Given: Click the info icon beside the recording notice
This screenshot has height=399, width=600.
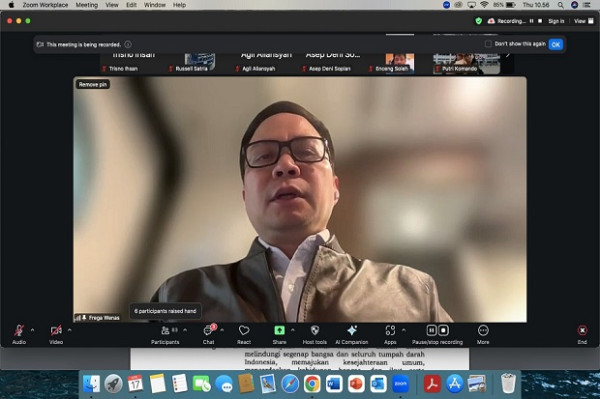Looking at the screenshot, I should [128, 44].
